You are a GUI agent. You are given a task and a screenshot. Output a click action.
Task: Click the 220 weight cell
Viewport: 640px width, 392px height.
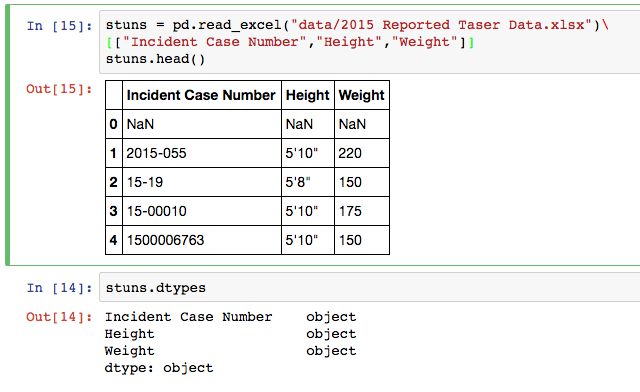pyautogui.click(x=362, y=153)
